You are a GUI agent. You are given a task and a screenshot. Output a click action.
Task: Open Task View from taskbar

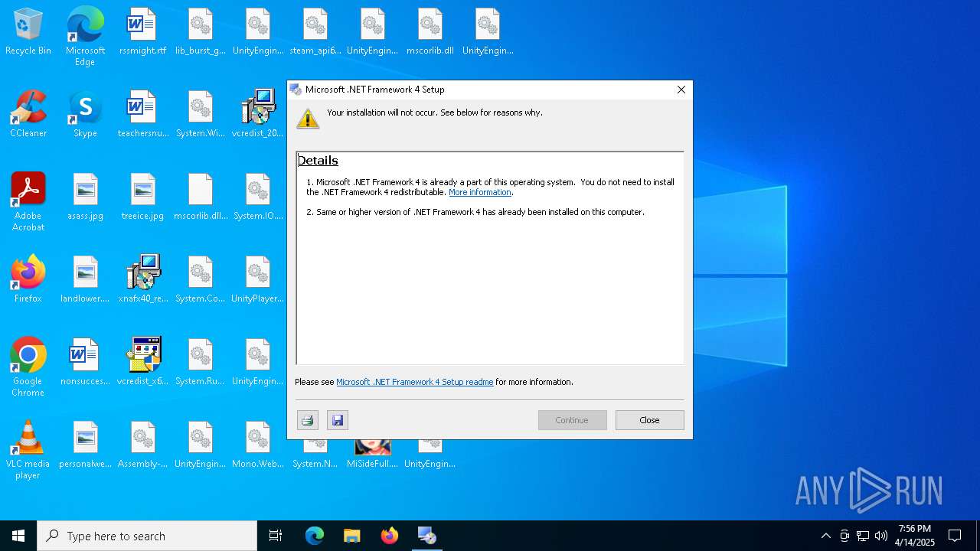pyautogui.click(x=276, y=536)
